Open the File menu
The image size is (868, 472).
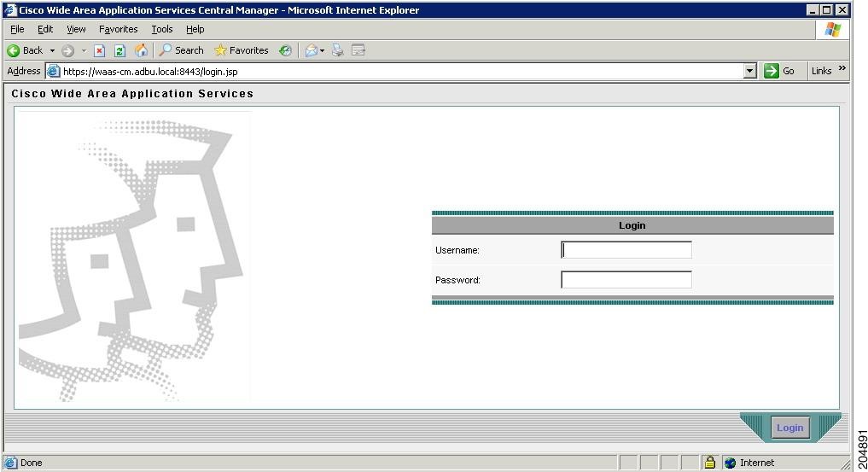tap(17, 29)
